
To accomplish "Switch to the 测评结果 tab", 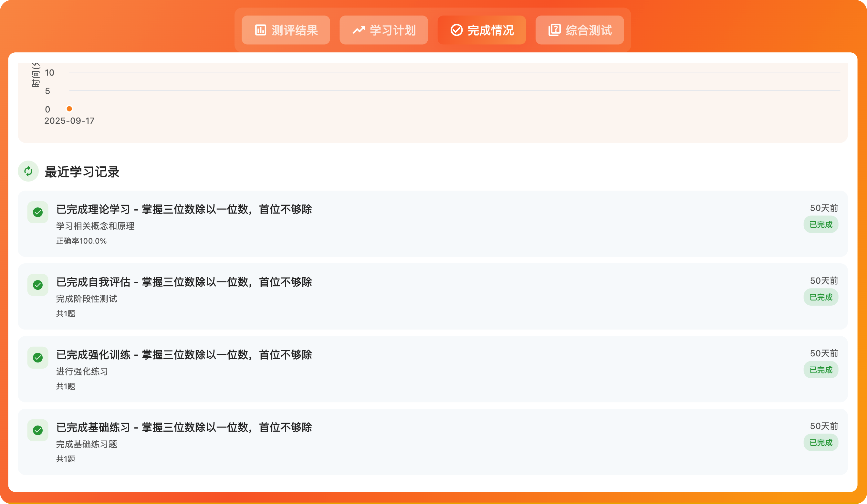I will tap(286, 30).
